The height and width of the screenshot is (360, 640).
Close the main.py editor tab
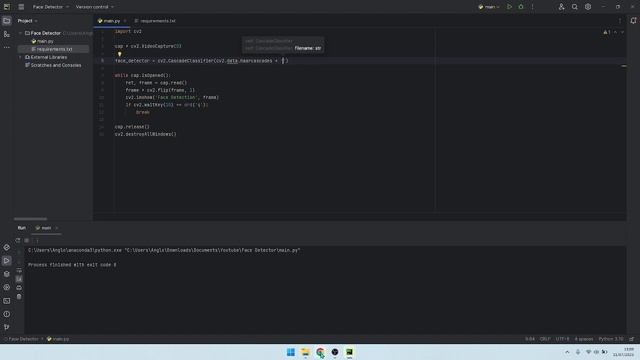tap(125, 21)
